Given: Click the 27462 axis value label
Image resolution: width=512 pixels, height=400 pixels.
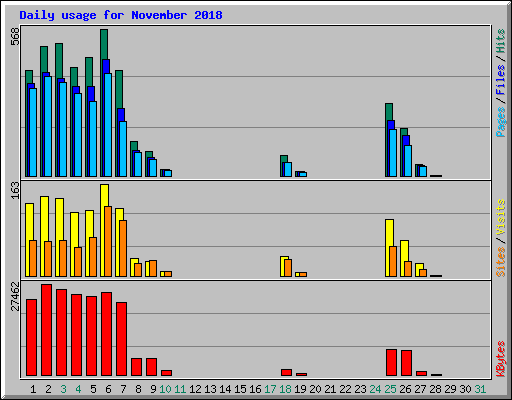Looking at the screenshot, I should tap(15, 296).
